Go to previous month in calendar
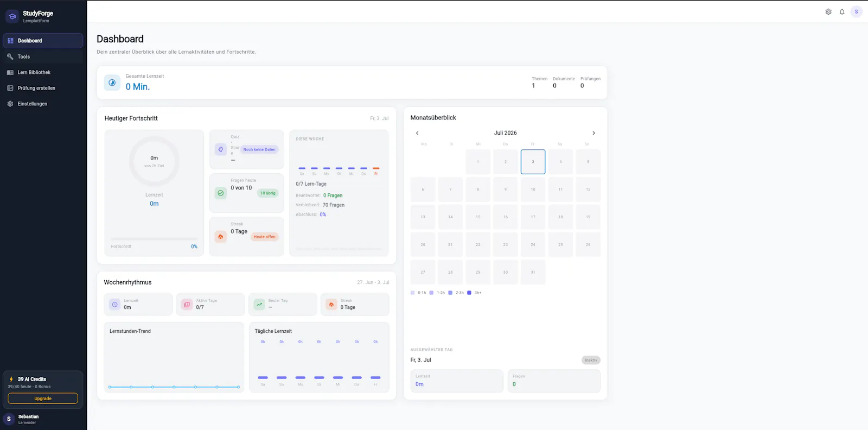Screen dimensions: 868x430 click(x=417, y=133)
